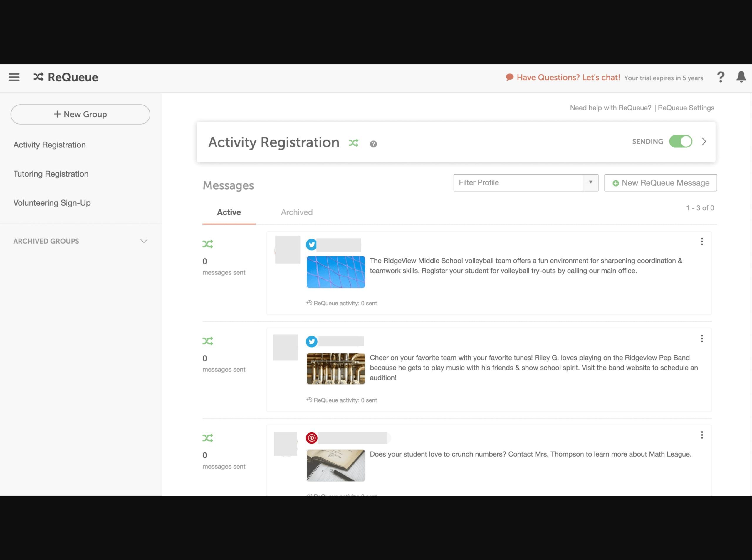The height and width of the screenshot is (560, 752).
Task: Click the ReQueue shuffle icon on third message
Action: point(208,438)
